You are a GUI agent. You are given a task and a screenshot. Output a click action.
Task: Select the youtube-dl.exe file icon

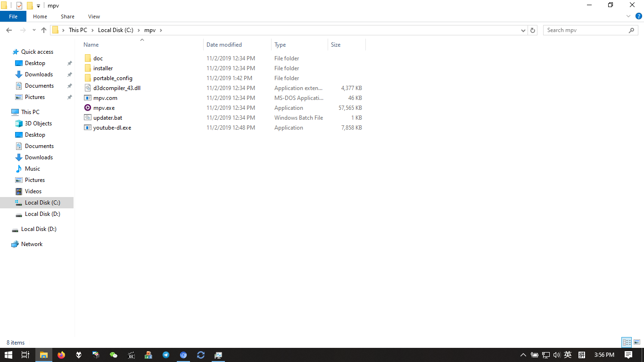coord(88,128)
